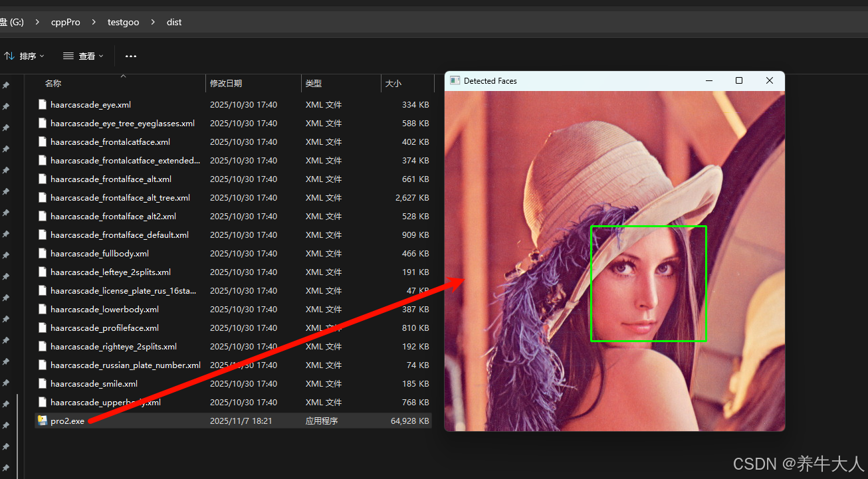Image resolution: width=868 pixels, height=479 pixels.
Task: Select the file haarcascade_profileface.xml
Action: pyautogui.click(x=104, y=328)
